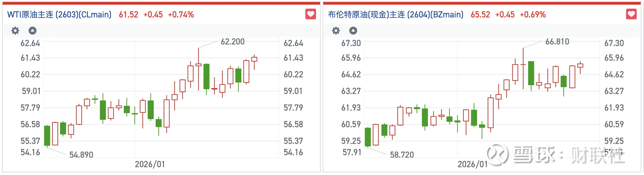Screen dimensions: 644x175
Task: Click the 2026/01 date label under Brent chart
Action: tap(472, 164)
